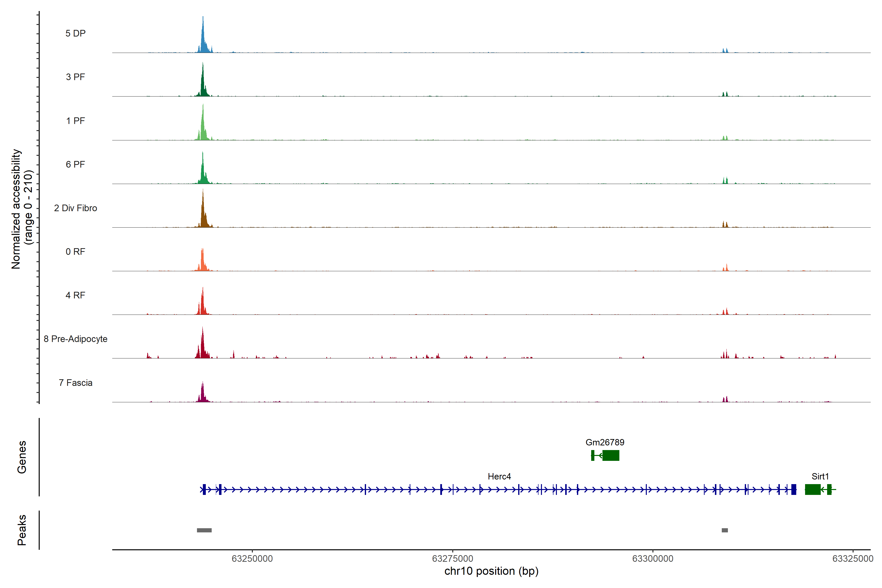Click the green Gm26789 gene box

click(611, 455)
